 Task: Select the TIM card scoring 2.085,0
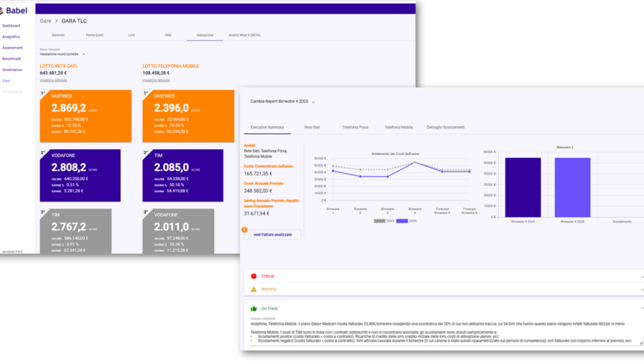(x=183, y=176)
